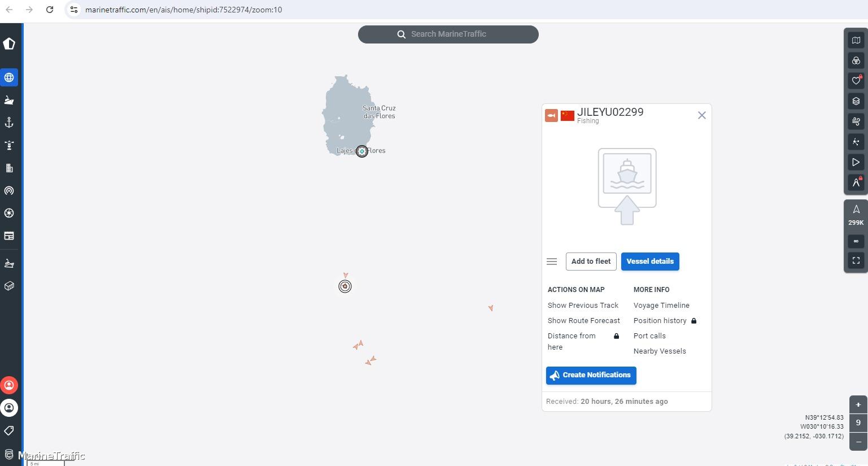Open the Live Map globe icon

[x=9, y=77]
